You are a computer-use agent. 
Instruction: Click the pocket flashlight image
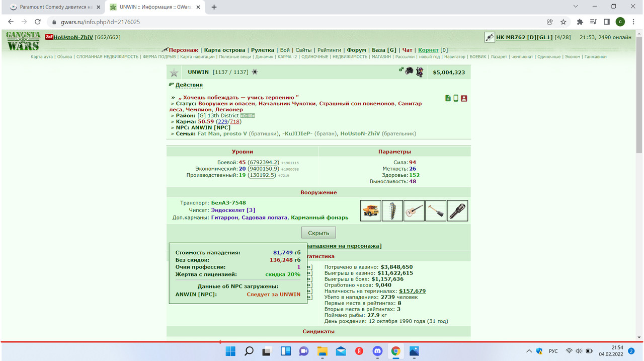458,211
